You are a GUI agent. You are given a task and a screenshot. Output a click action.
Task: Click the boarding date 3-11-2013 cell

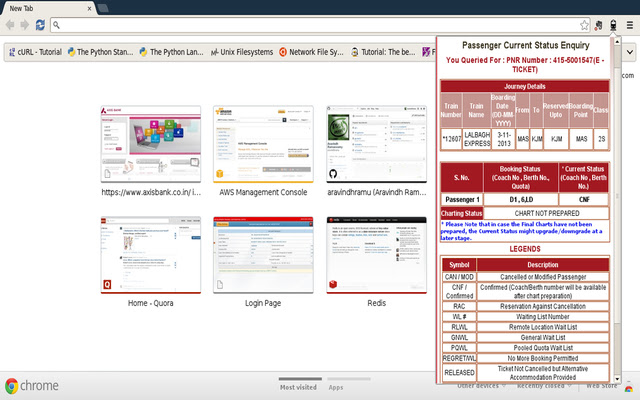click(x=504, y=139)
